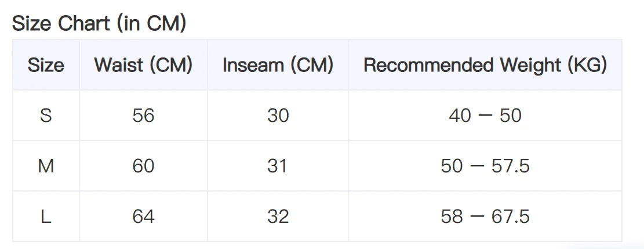Screen dimensions: 644x249
Task: Click the size S cell
Action: coord(46,116)
